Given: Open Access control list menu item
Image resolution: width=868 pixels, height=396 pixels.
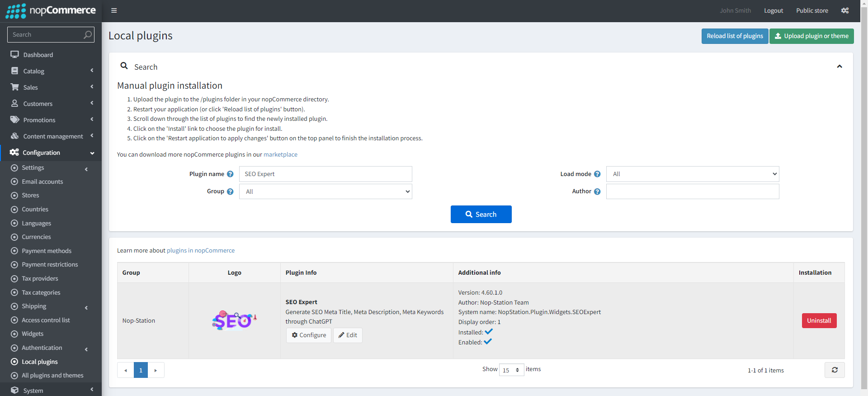Looking at the screenshot, I should click(x=46, y=320).
